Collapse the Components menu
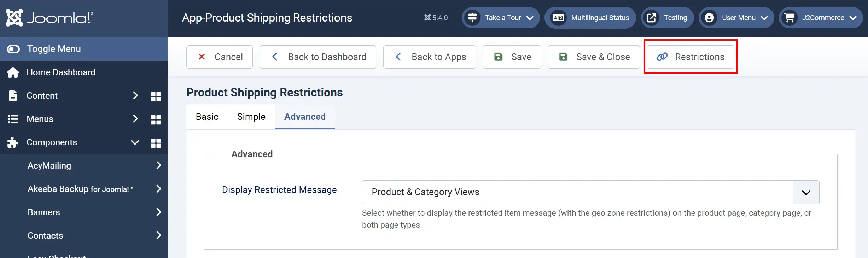The image size is (868, 258). [135, 142]
